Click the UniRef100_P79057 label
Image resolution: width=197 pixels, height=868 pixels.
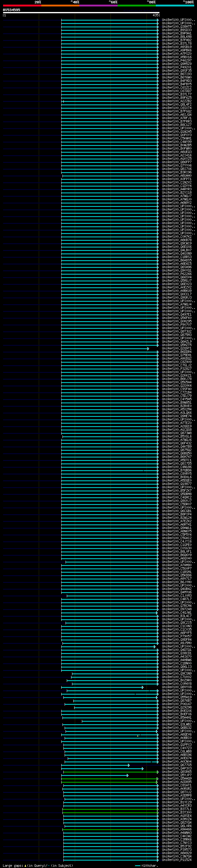tap(176, 636)
